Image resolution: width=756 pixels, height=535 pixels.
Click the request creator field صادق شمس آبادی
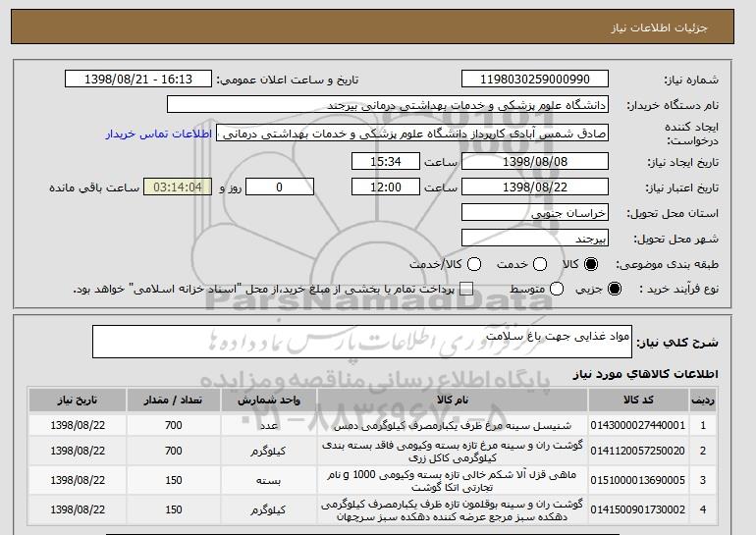pyautogui.click(x=412, y=134)
